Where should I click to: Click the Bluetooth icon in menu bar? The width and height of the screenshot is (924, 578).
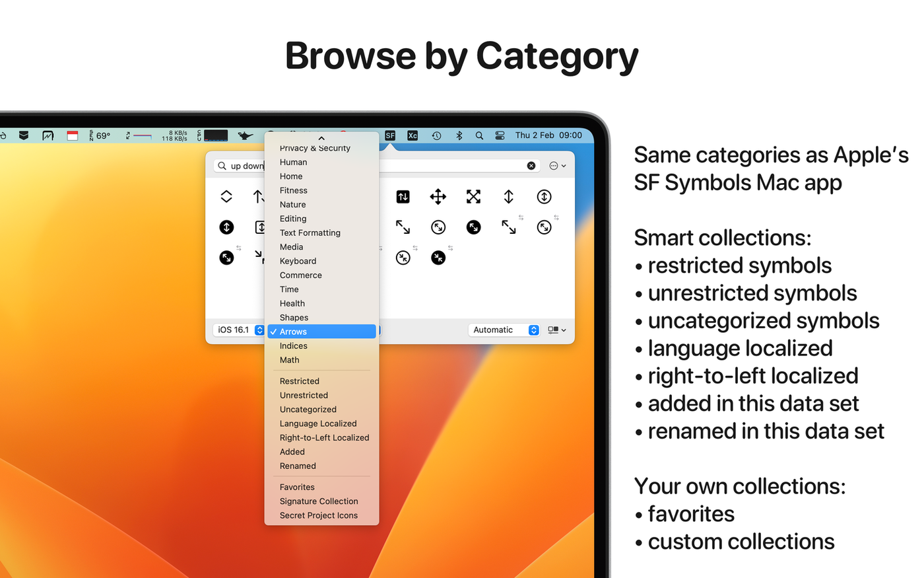pyautogui.click(x=459, y=135)
